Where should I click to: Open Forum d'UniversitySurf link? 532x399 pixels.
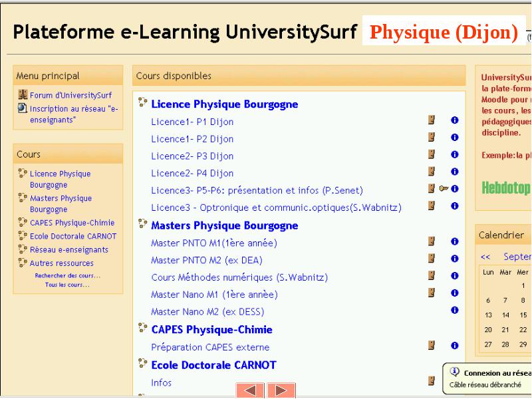click(x=70, y=95)
